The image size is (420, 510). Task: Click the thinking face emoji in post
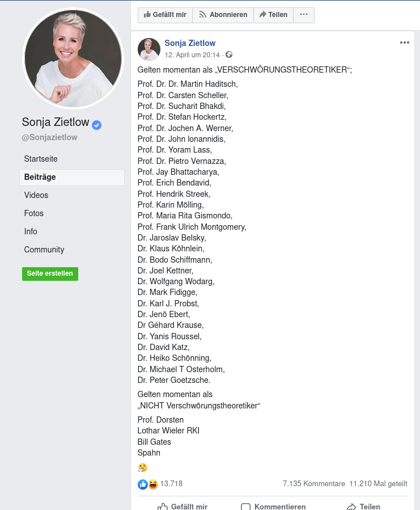142,467
